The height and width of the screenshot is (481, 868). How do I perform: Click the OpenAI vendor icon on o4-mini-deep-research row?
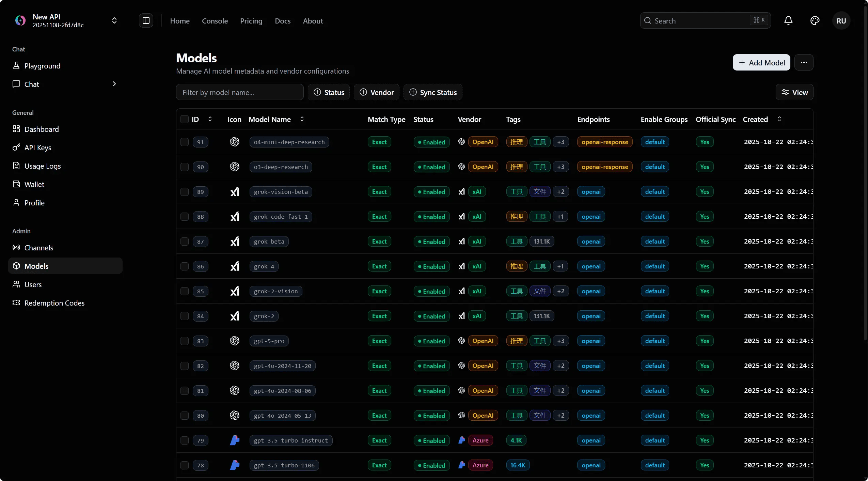(461, 142)
